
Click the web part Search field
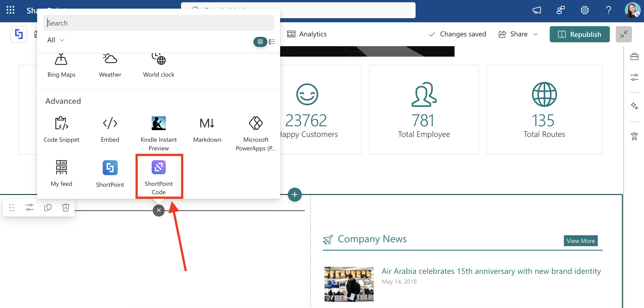coord(158,23)
